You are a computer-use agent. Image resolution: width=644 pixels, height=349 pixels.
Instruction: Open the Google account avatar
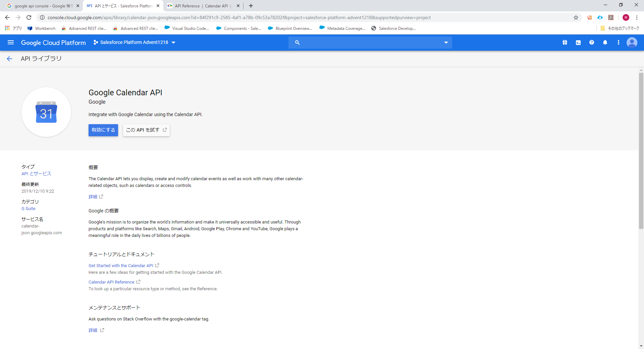[632, 42]
